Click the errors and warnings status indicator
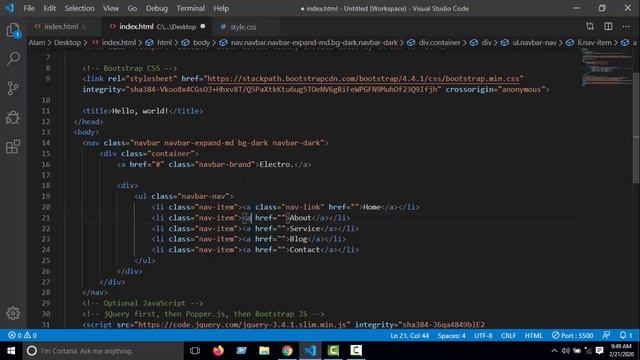640x360 pixels. click(x=22, y=336)
